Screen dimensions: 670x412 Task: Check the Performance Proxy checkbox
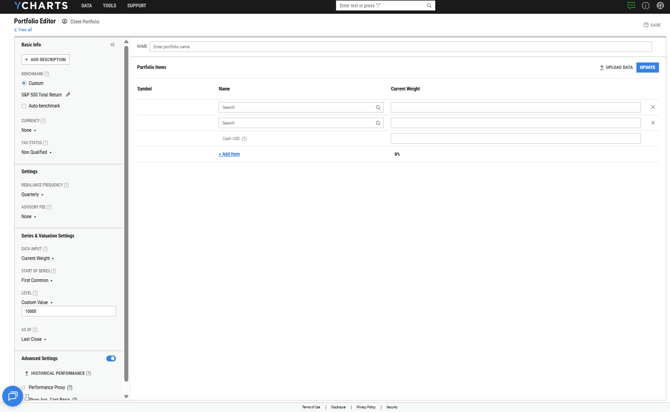click(x=24, y=387)
